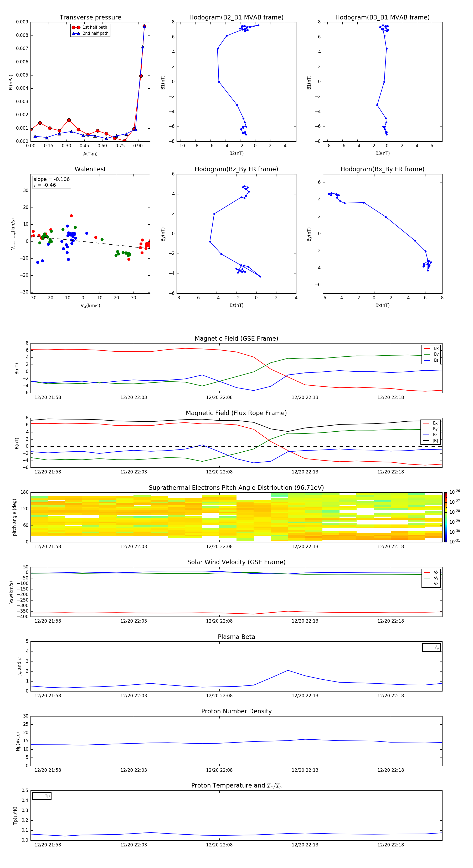Click "12/20 22:18" tick under Proton Number Density
Image resolution: width=473 pixels, height=868 pixels.
390,770
